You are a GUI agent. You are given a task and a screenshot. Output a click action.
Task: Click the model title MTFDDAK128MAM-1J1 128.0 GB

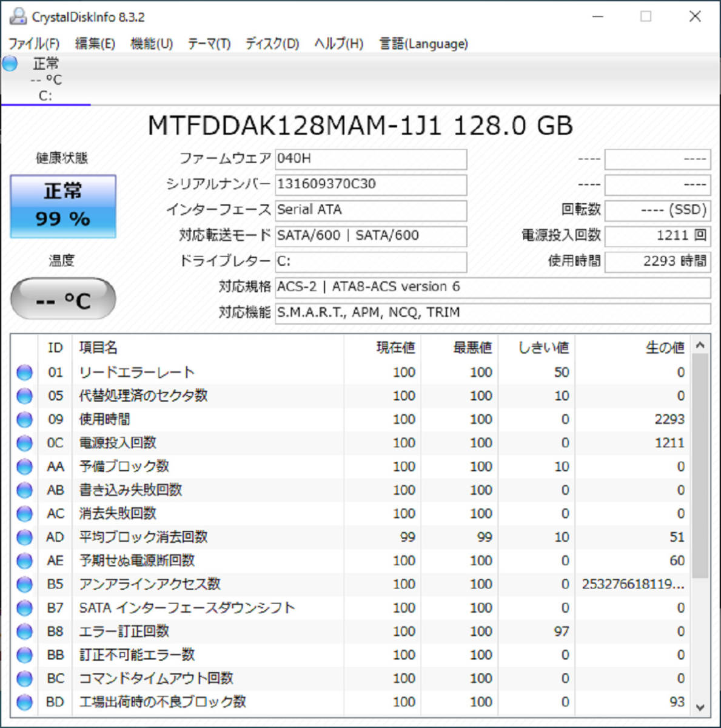360,126
